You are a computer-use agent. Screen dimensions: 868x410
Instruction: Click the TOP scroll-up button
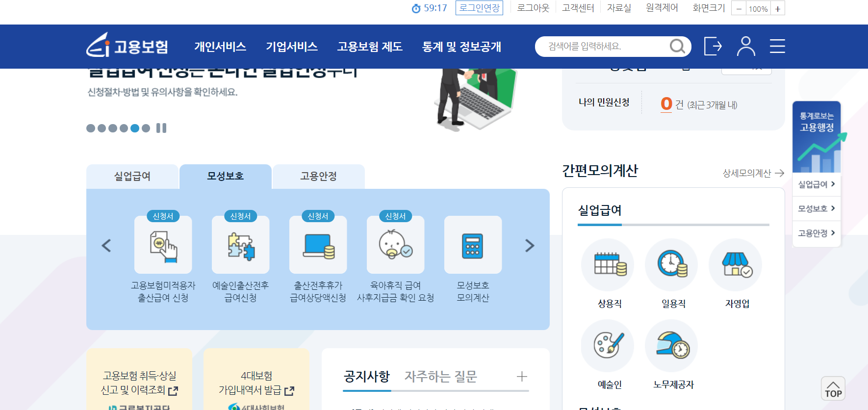tap(833, 388)
